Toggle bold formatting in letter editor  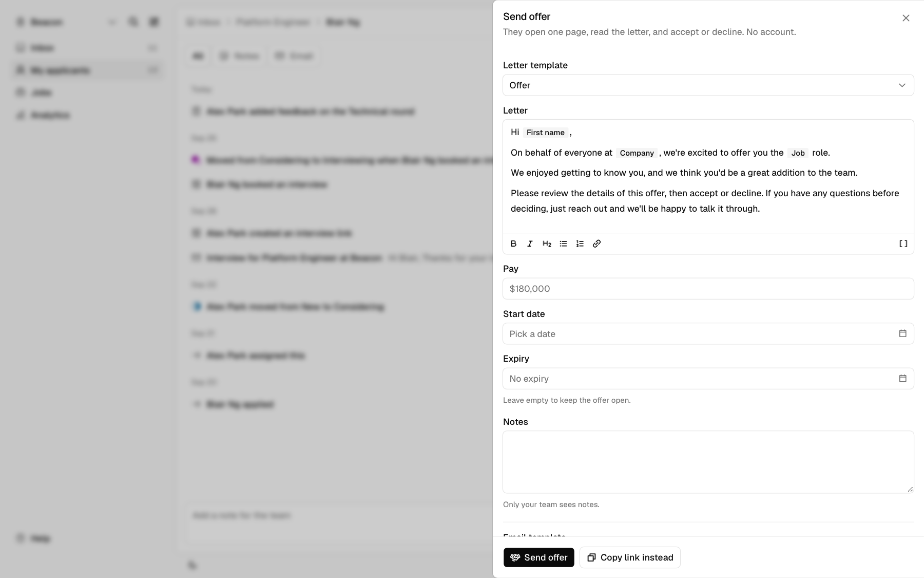tap(513, 244)
